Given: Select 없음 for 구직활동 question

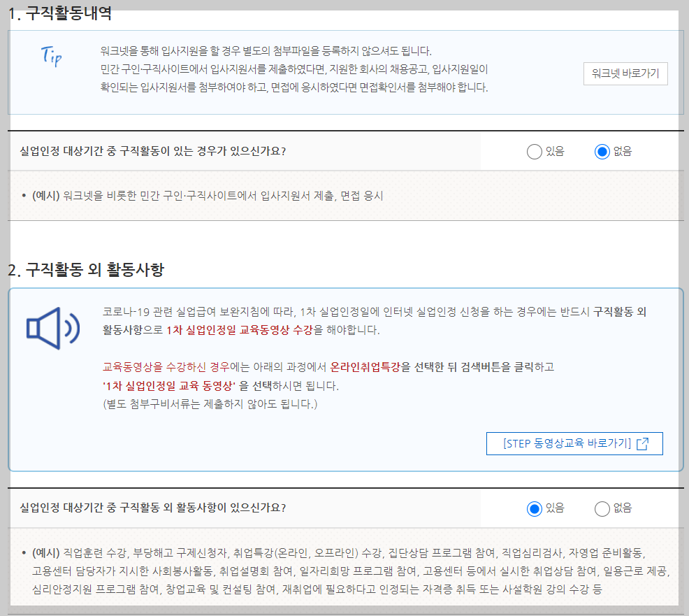Looking at the screenshot, I should [602, 152].
